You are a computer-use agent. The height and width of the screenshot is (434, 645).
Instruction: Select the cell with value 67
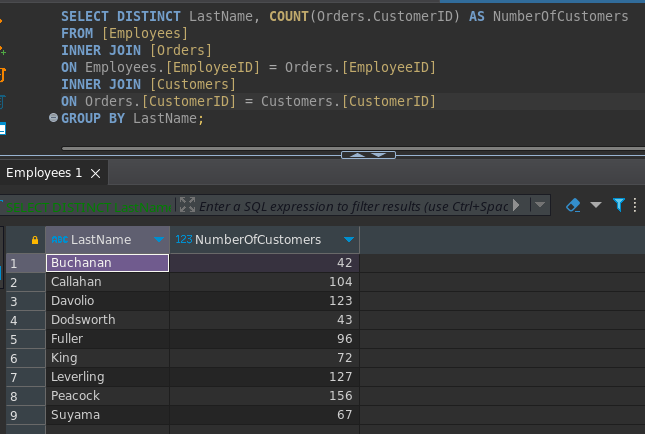(264, 415)
